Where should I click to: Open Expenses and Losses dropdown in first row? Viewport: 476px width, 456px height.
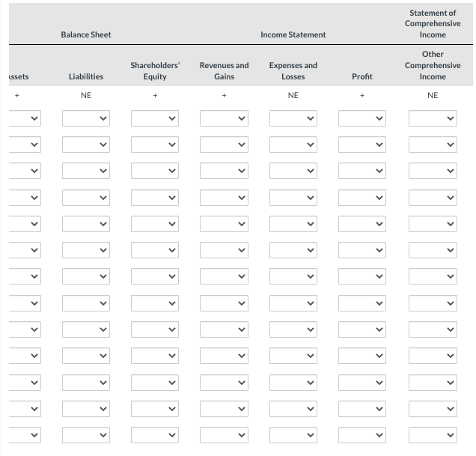pyautogui.click(x=293, y=119)
